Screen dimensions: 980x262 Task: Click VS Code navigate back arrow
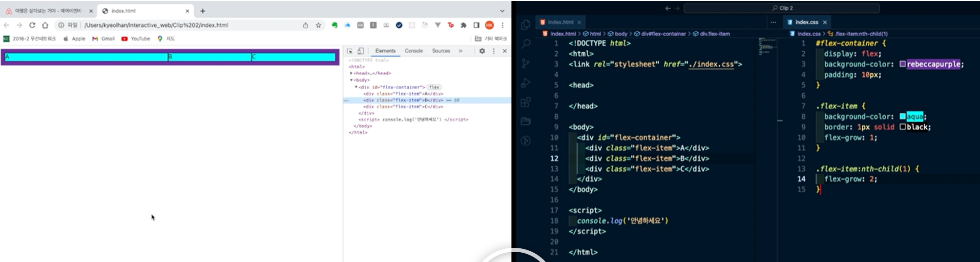pos(667,8)
